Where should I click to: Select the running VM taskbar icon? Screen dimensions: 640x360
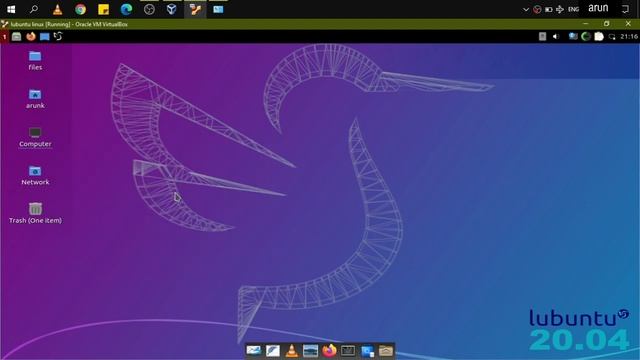coord(195,9)
